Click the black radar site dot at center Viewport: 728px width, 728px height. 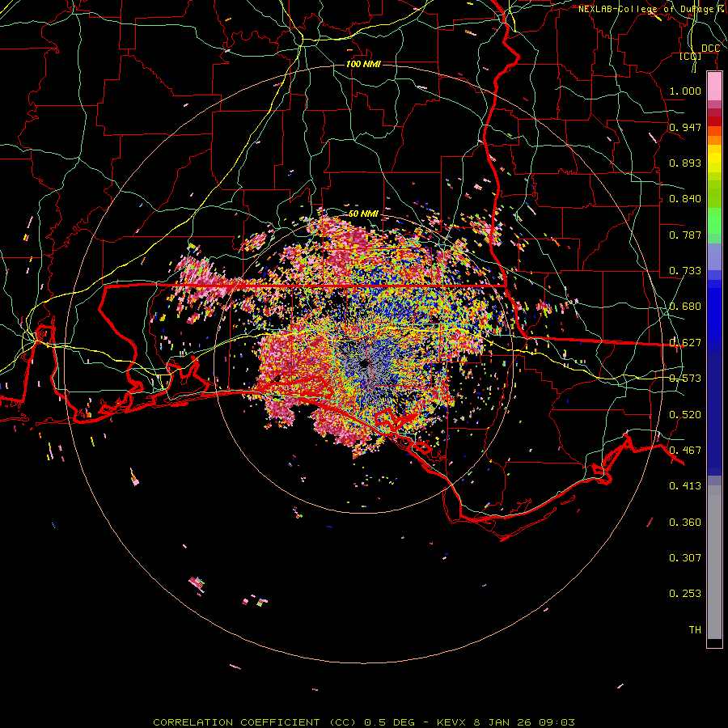[364, 363]
